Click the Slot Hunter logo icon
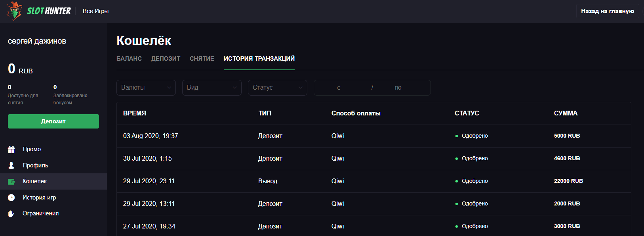644x236 pixels. click(x=14, y=11)
